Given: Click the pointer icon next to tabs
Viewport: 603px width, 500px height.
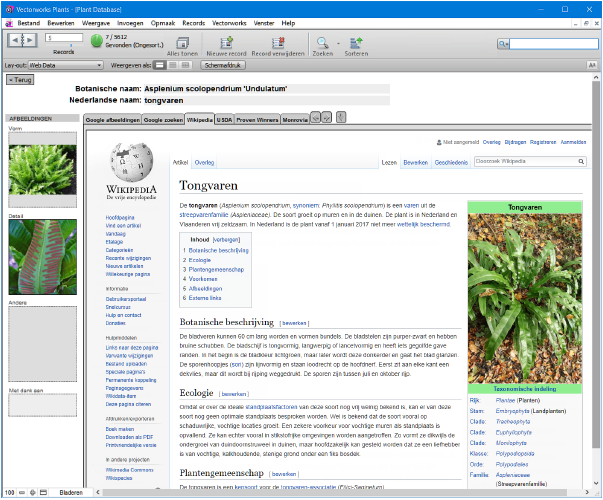Looking at the screenshot, I should coord(341,117).
